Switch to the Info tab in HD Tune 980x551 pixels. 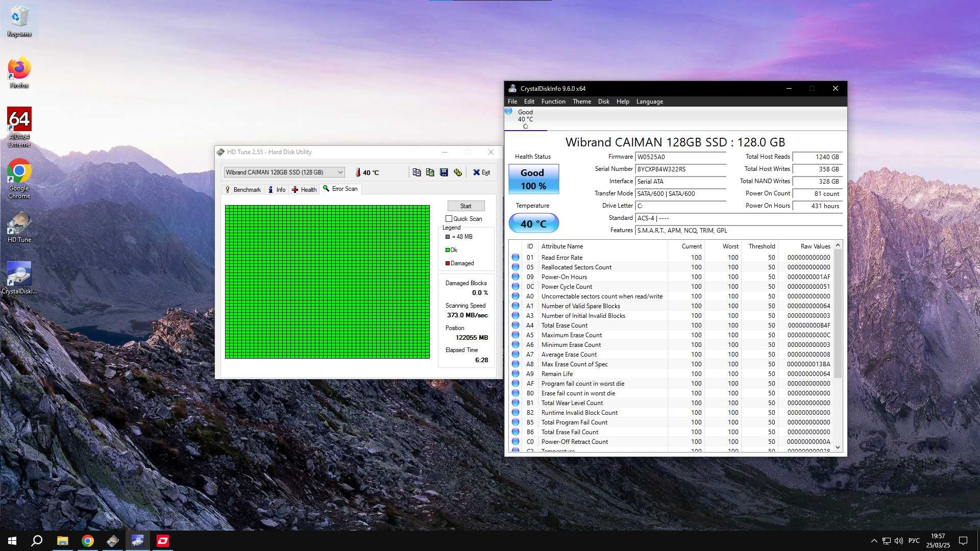(277, 190)
